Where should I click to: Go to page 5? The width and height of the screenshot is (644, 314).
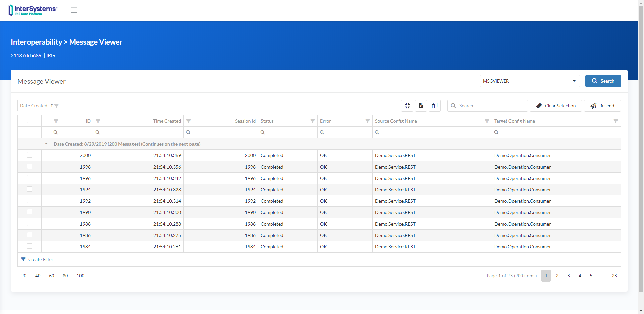[x=591, y=276]
